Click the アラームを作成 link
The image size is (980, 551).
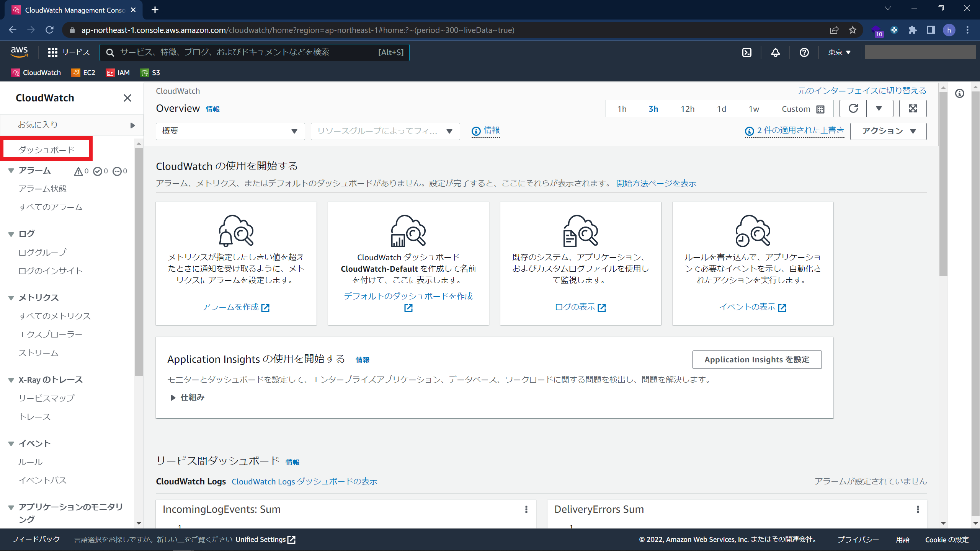[236, 307]
